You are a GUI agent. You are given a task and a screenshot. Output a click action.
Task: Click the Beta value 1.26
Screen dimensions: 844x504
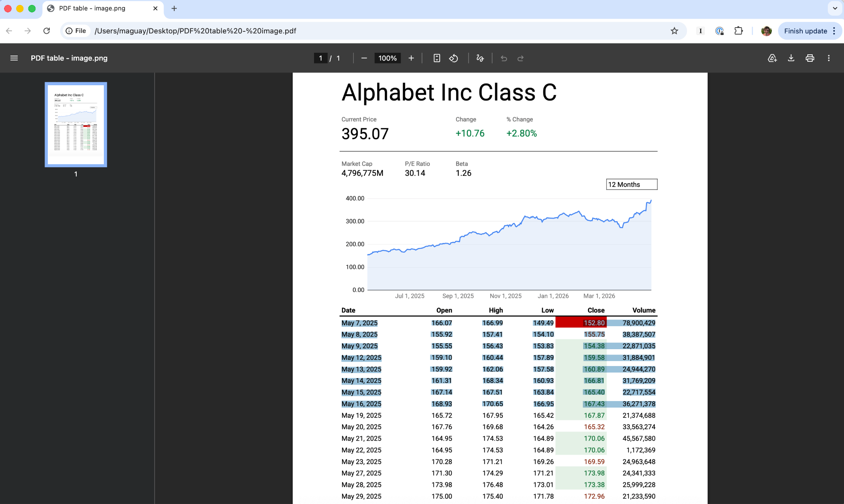tap(464, 173)
